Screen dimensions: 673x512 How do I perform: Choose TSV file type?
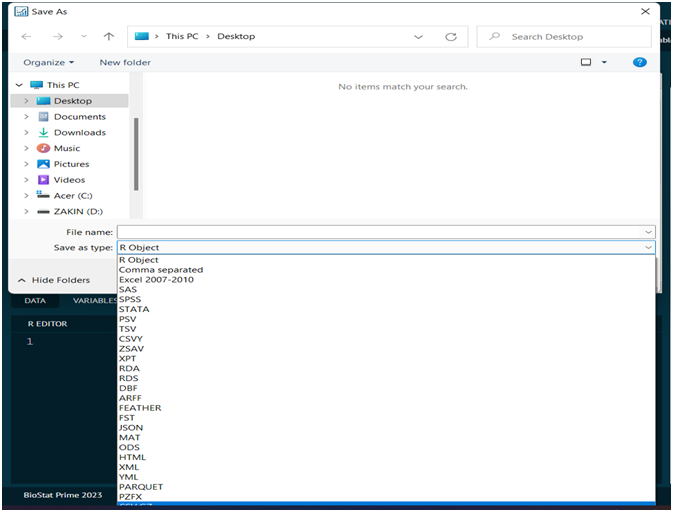tap(386, 329)
